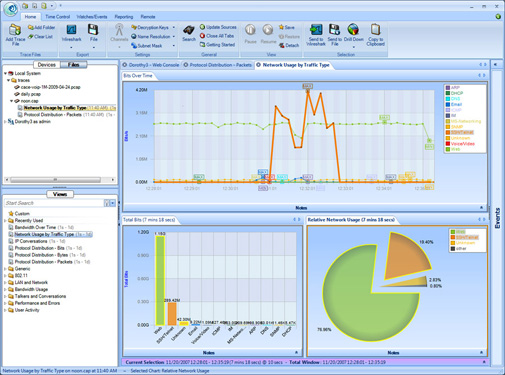The width and height of the screenshot is (505, 375).
Task: Click the application orb button
Action: [11, 9]
